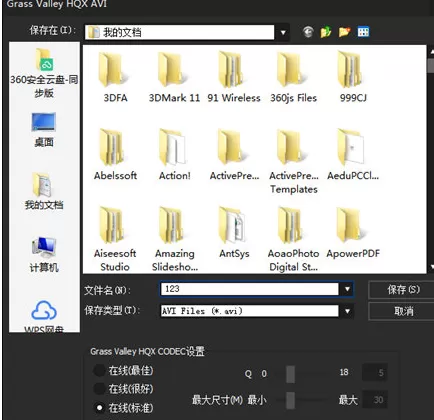The width and height of the screenshot is (434, 420).
Task: Select 我的文档 in the places sidebar
Action: [44, 191]
